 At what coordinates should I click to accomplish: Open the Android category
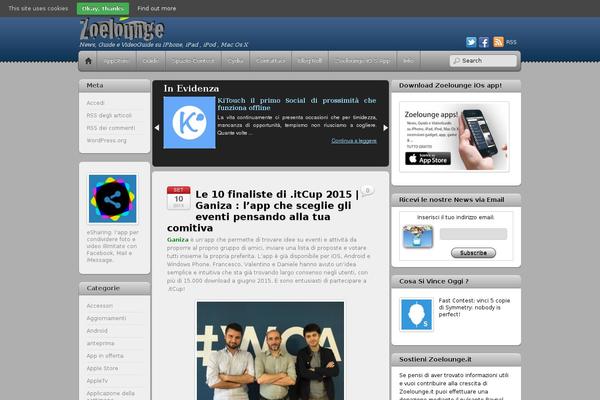(97, 331)
